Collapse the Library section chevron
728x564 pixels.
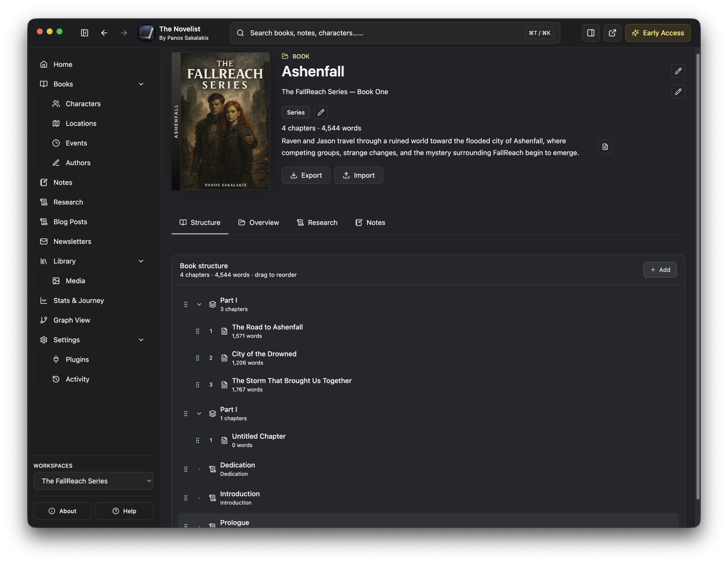click(141, 261)
